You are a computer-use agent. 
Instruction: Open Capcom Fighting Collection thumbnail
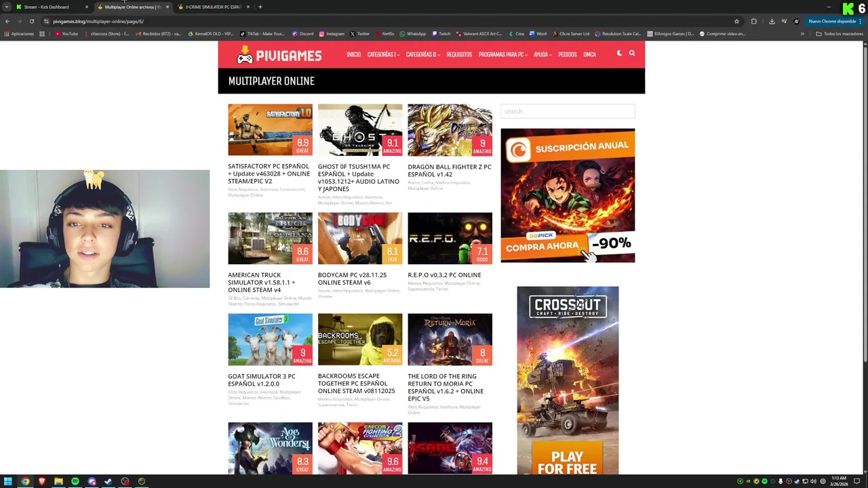pos(360,448)
